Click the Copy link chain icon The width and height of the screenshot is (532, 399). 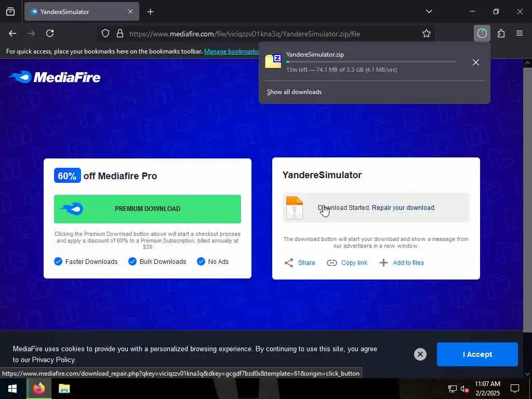(x=332, y=262)
